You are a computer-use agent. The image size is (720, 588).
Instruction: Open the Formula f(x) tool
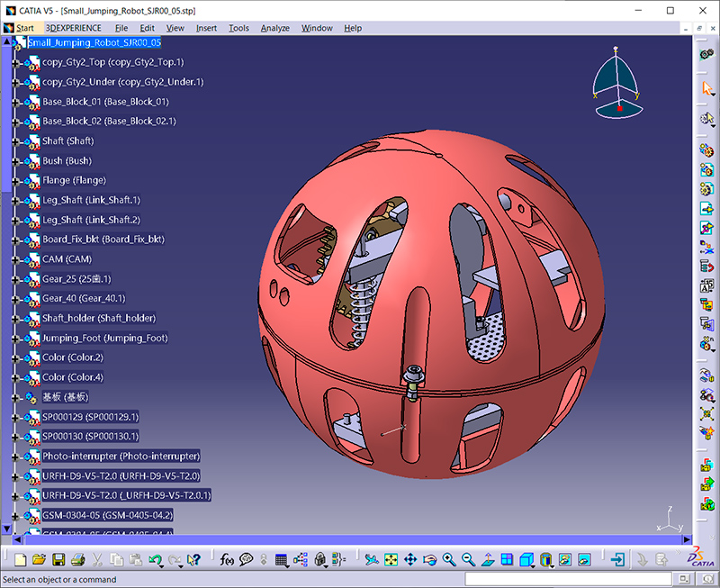(x=227, y=559)
